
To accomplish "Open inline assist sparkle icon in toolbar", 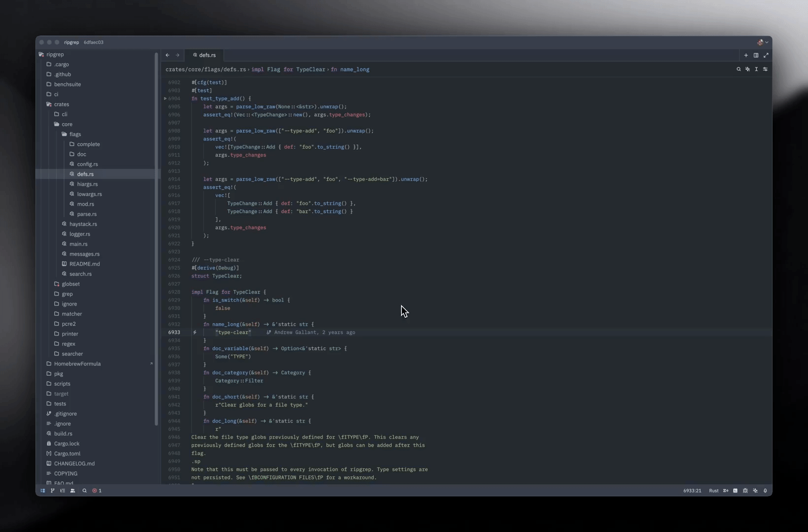I will (747, 69).
